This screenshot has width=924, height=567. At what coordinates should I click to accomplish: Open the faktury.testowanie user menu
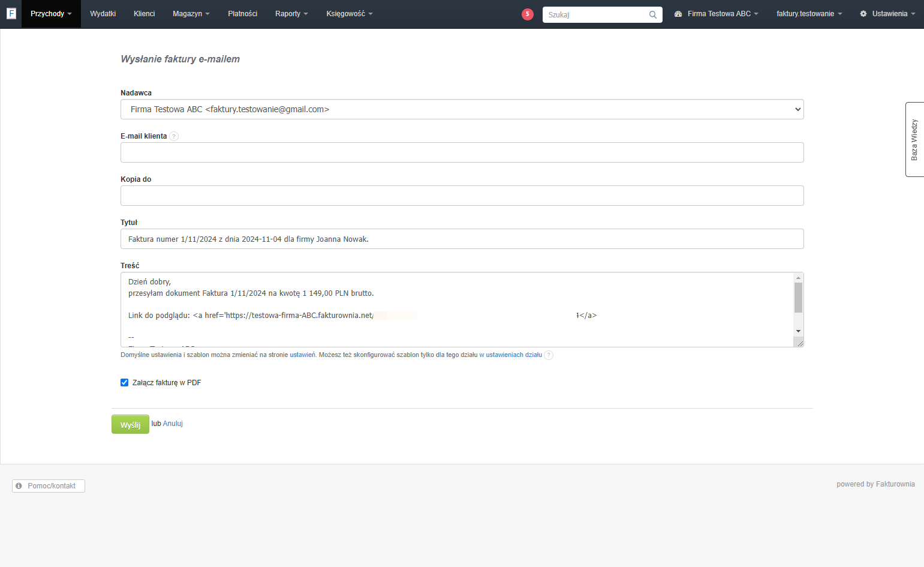(x=809, y=14)
